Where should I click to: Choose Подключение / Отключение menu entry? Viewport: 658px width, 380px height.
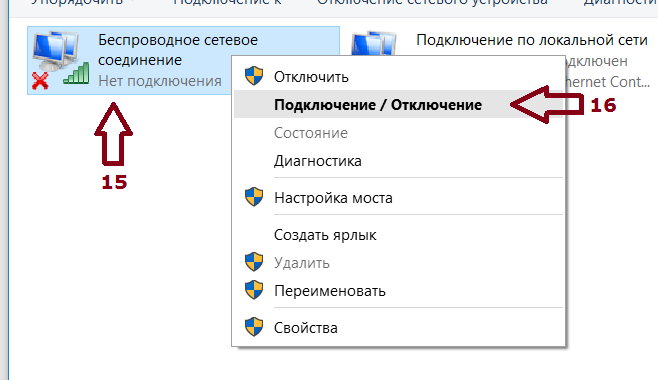398,104
